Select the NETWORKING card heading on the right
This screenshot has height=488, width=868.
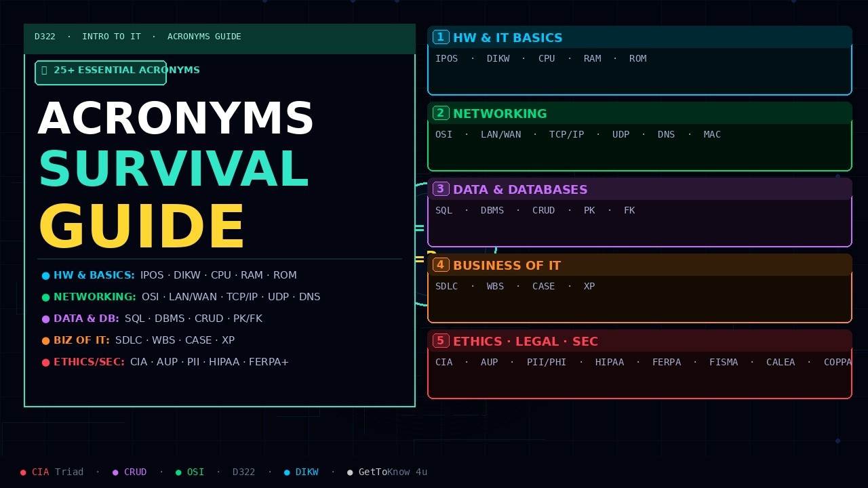pos(500,114)
